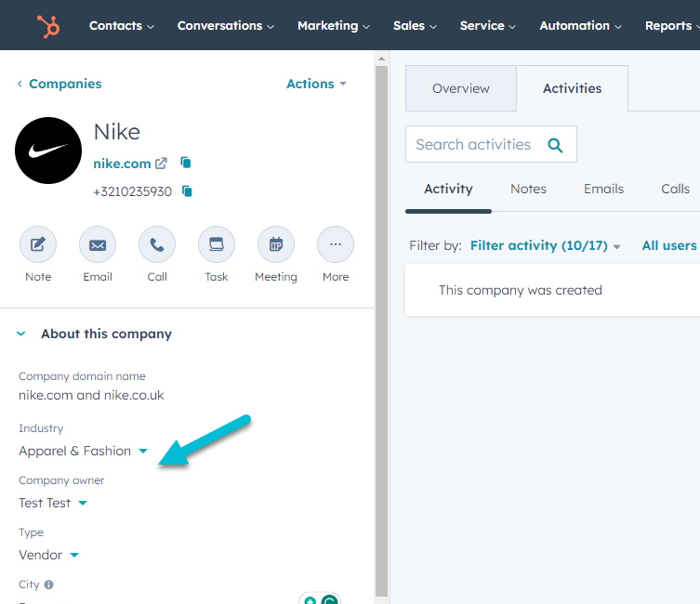Click the Nike swoosh company avatar

click(x=48, y=151)
